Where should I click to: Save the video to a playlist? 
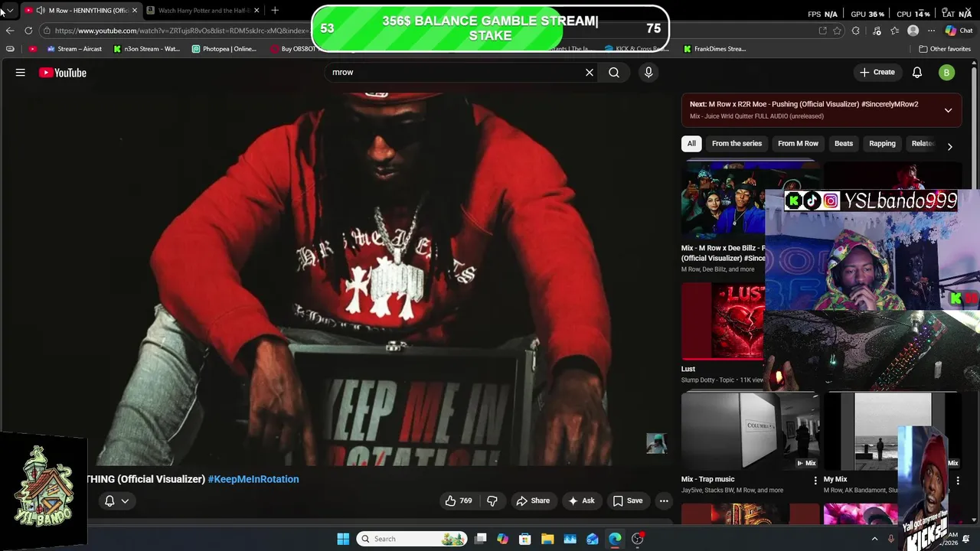(x=628, y=500)
